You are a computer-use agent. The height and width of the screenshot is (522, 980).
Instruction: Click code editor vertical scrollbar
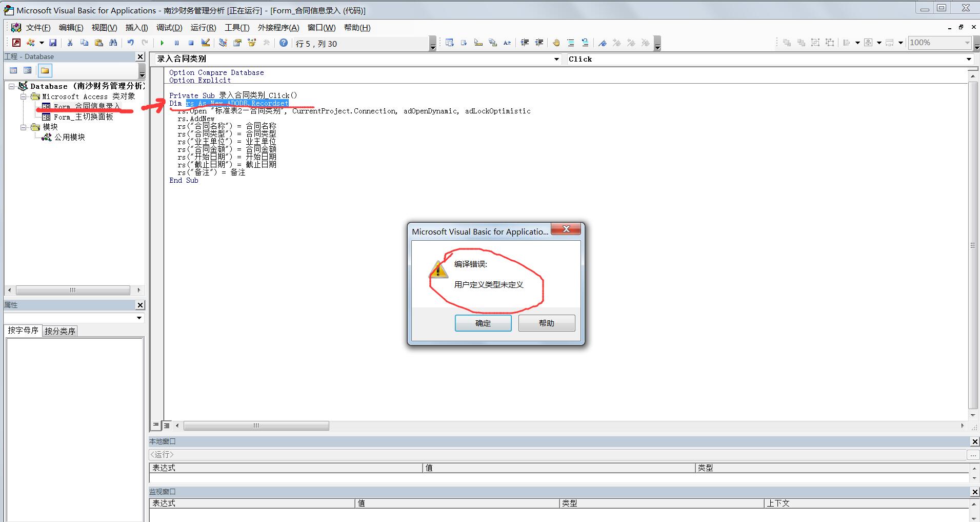pos(973,245)
